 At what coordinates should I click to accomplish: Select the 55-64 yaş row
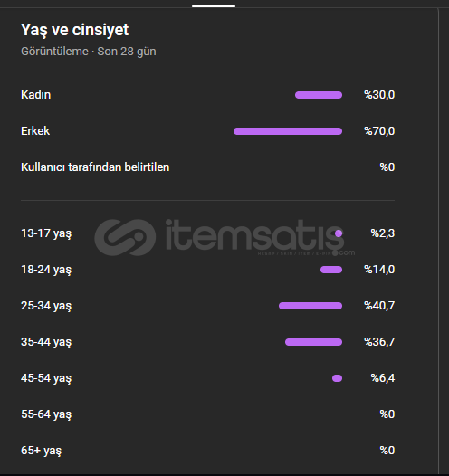(x=207, y=414)
